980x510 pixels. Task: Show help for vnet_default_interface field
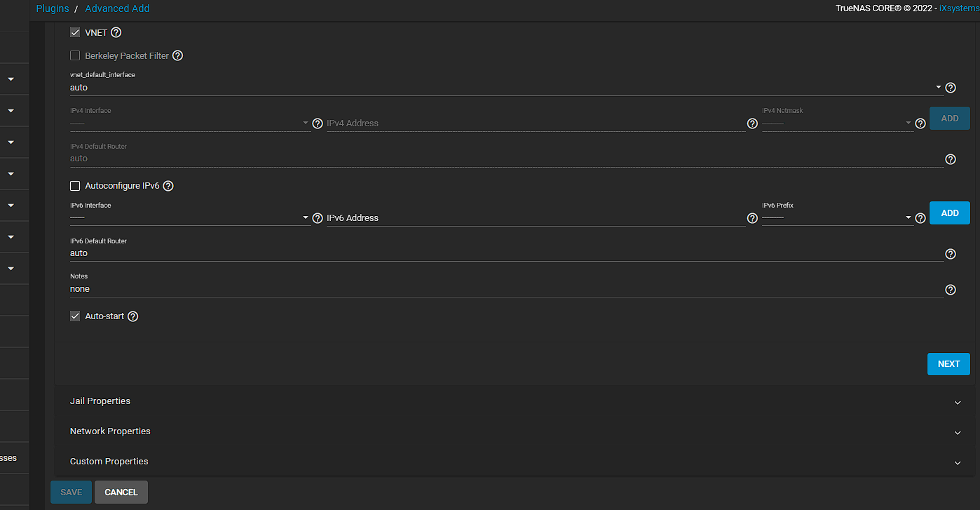coord(951,88)
